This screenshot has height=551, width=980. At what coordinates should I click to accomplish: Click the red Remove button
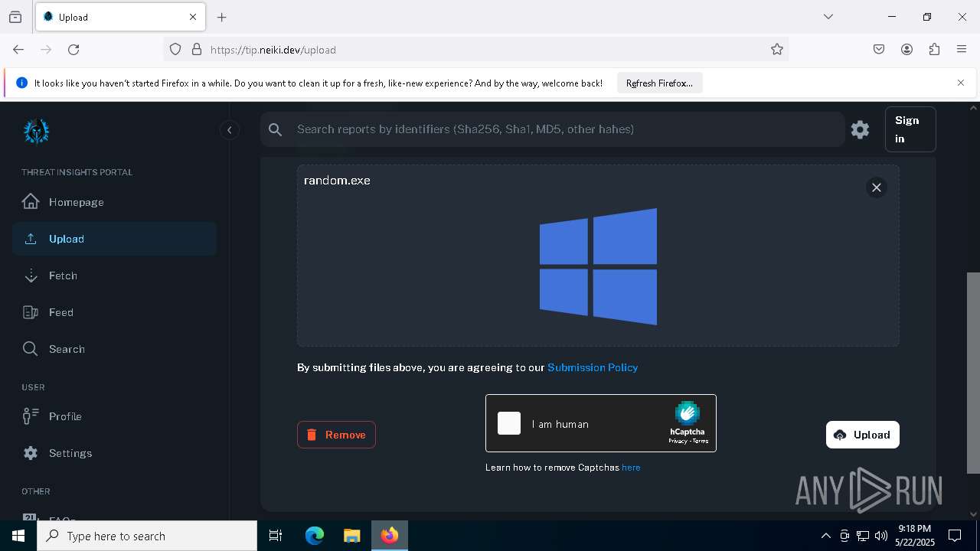pyautogui.click(x=336, y=435)
